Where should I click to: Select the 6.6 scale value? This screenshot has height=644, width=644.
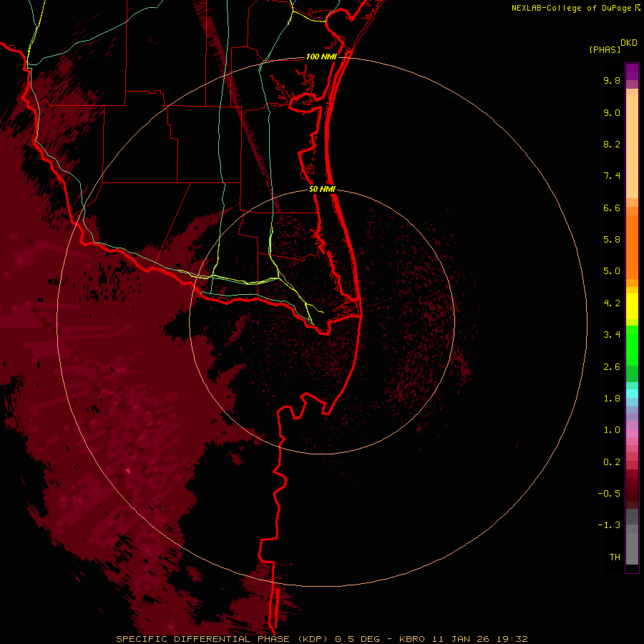(612, 208)
